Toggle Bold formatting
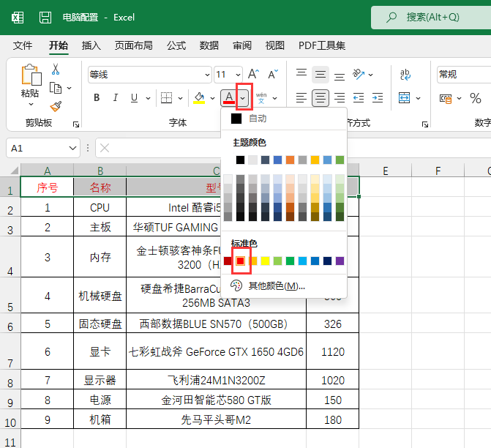 [x=97, y=98]
